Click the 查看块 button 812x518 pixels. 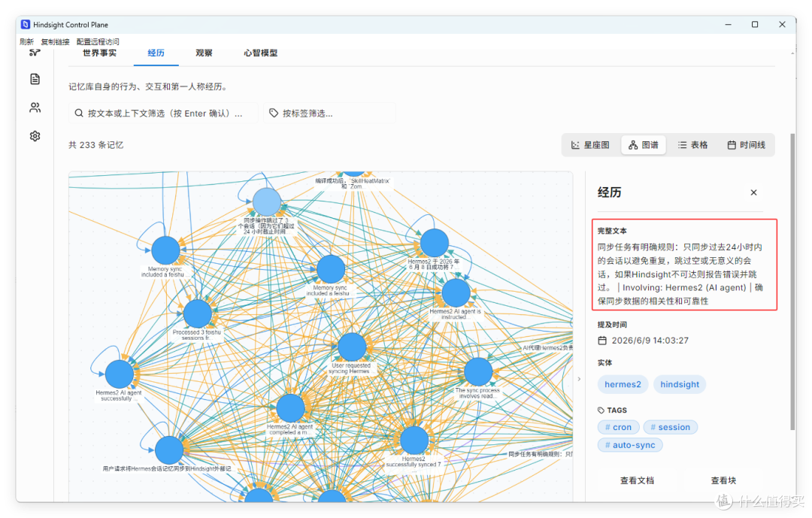pyautogui.click(x=723, y=480)
